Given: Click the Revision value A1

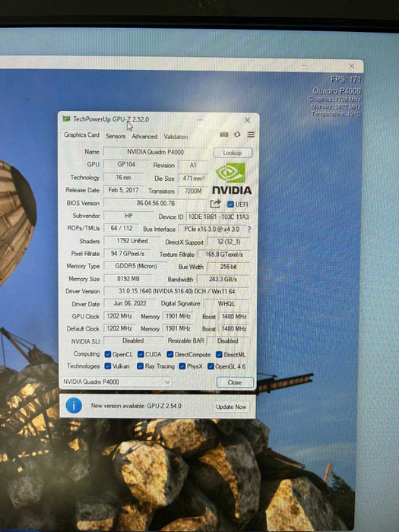Looking at the screenshot, I should [x=193, y=165].
